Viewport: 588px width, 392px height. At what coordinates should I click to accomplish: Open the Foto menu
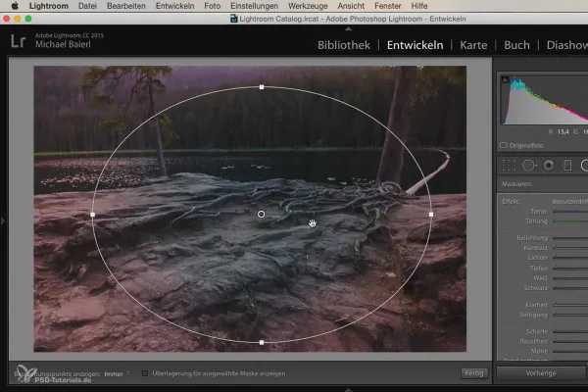[213, 6]
